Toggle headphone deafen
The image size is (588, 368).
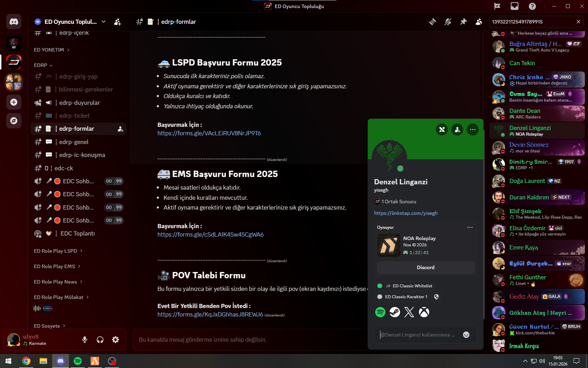pyautogui.click(x=100, y=340)
